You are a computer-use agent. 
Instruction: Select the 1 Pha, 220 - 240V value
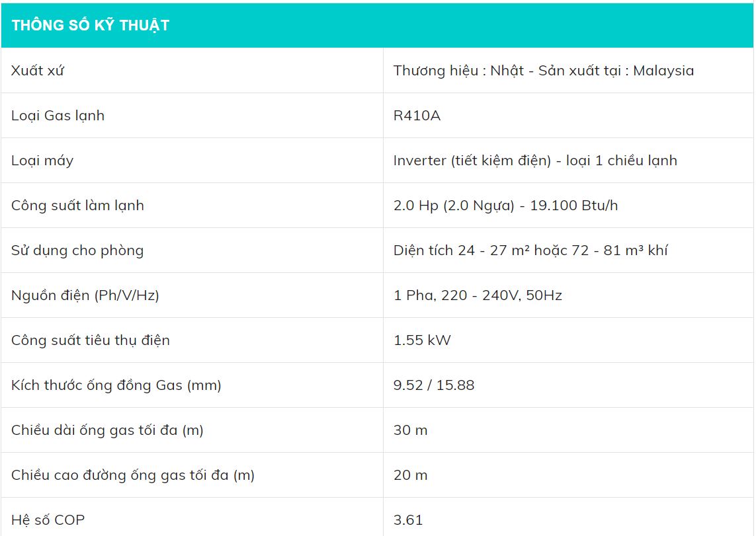click(x=478, y=295)
